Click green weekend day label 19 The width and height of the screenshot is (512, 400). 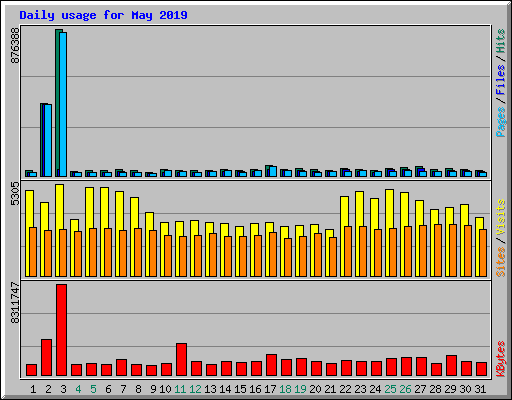point(300,389)
